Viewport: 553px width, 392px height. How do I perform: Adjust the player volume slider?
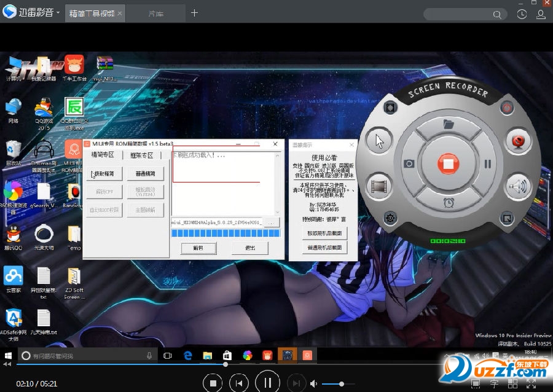click(338, 384)
